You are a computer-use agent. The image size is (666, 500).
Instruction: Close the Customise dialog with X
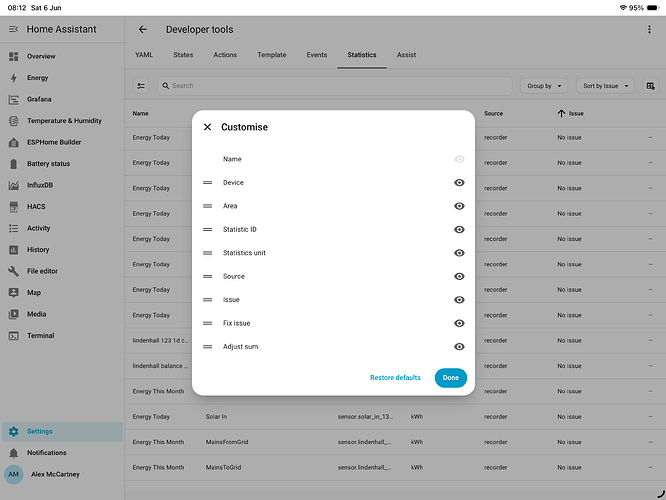[207, 127]
